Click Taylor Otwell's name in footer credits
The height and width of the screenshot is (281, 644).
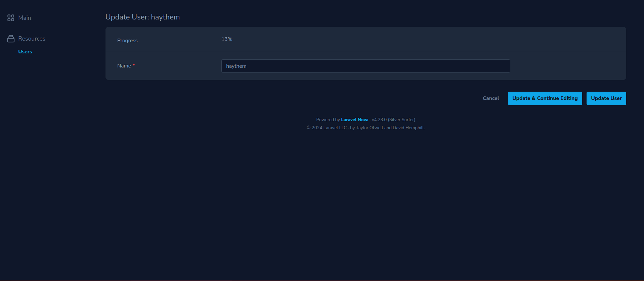pos(369,128)
